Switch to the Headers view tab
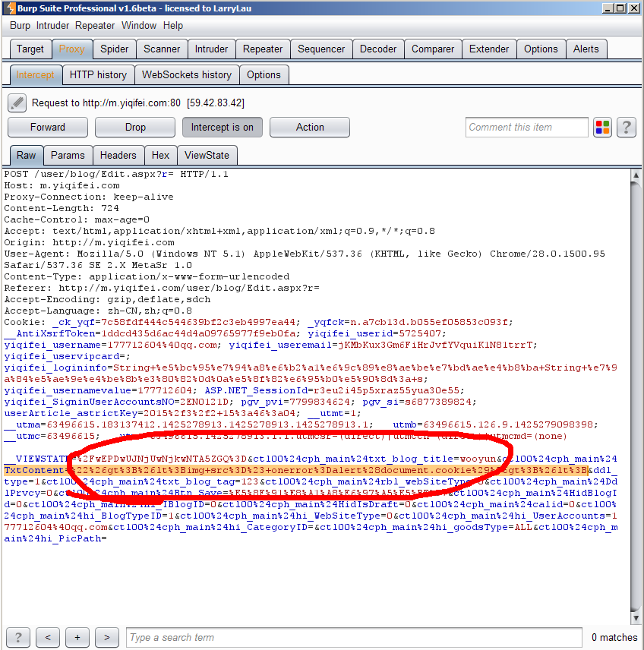The height and width of the screenshot is (650, 644). pyautogui.click(x=118, y=156)
